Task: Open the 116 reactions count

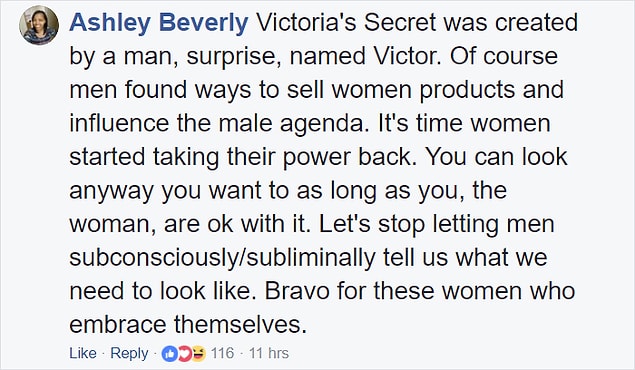Action: (x=222, y=353)
